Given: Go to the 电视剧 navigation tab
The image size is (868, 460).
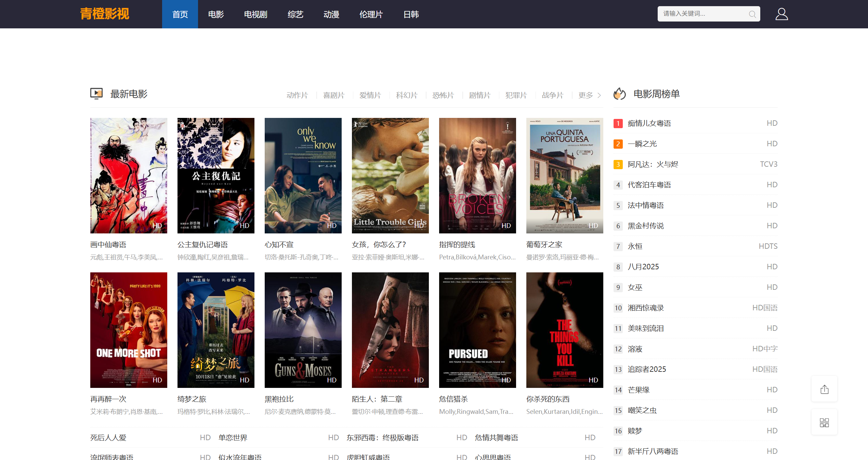Looking at the screenshot, I should 255,14.
